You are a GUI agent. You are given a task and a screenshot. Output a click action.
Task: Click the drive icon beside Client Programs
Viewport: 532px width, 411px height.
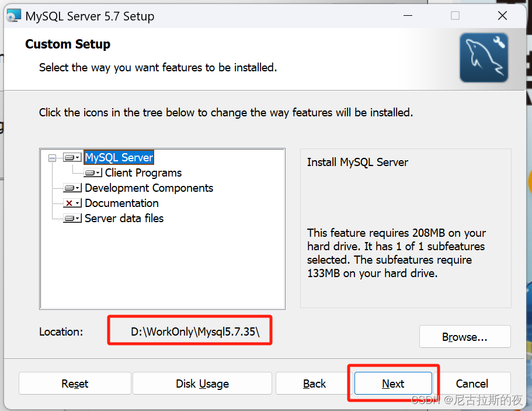point(91,172)
